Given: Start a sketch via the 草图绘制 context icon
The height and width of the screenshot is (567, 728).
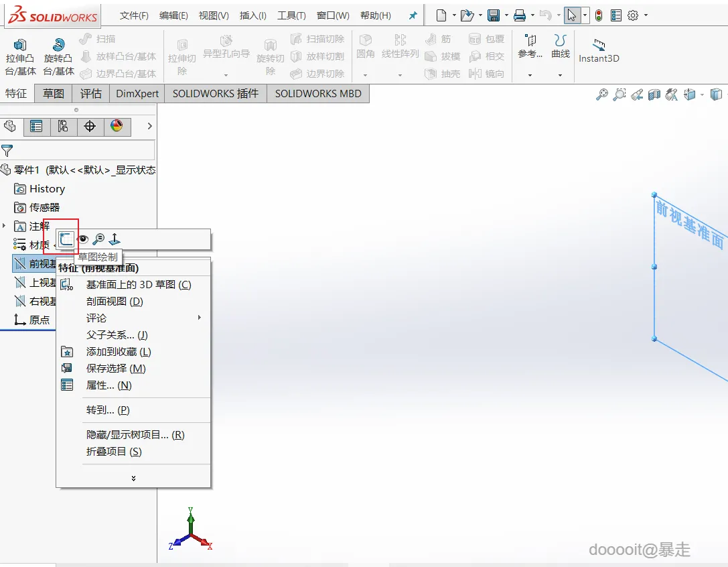Looking at the screenshot, I should coord(65,239).
